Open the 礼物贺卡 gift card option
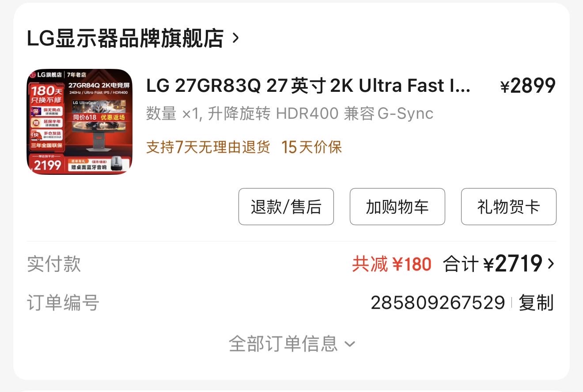 click(509, 207)
